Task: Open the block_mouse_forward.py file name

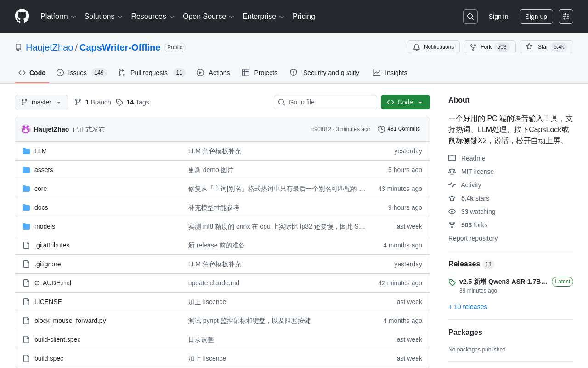Action: [70, 321]
